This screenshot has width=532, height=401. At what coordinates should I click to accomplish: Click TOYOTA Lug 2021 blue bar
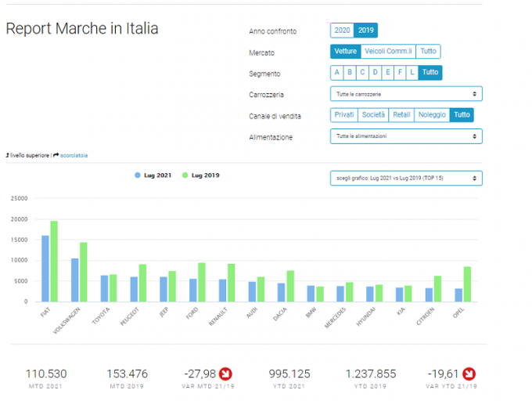coord(104,289)
